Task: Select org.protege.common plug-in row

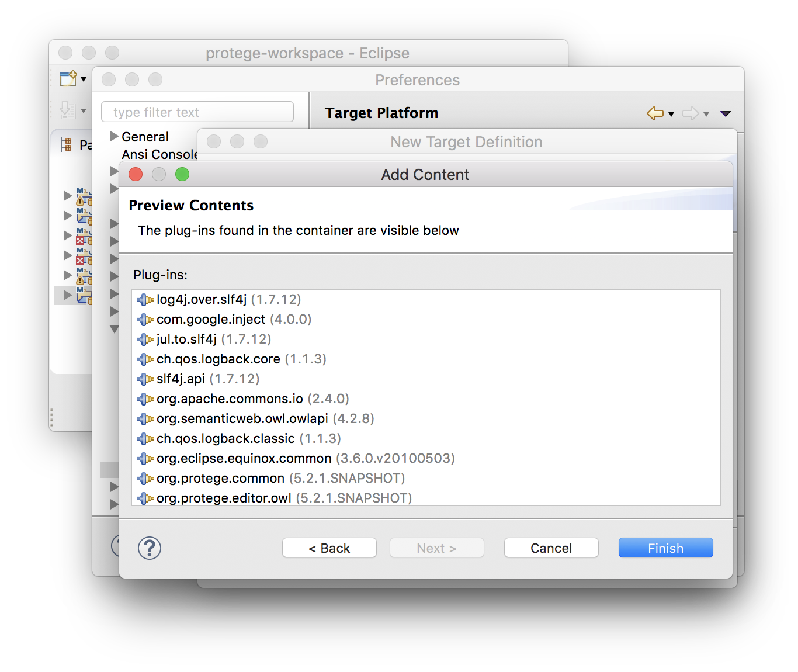Action: click(x=426, y=479)
